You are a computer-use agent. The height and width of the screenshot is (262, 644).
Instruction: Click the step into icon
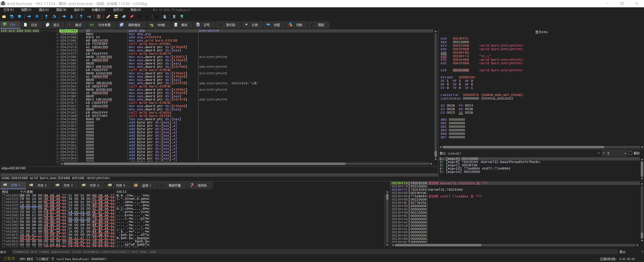pos(46,17)
